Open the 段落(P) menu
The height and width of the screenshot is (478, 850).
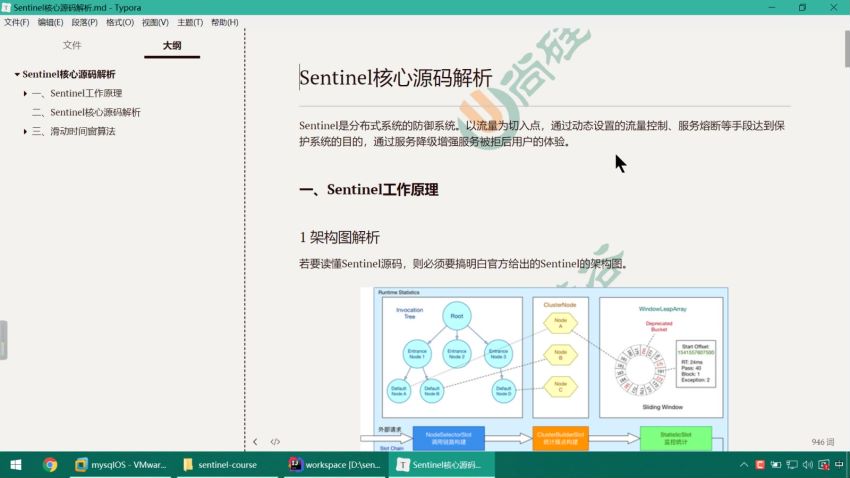(x=85, y=22)
